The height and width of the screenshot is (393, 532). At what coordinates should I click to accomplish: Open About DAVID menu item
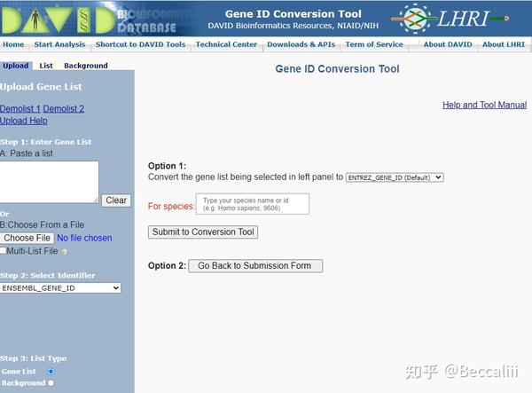(x=448, y=44)
